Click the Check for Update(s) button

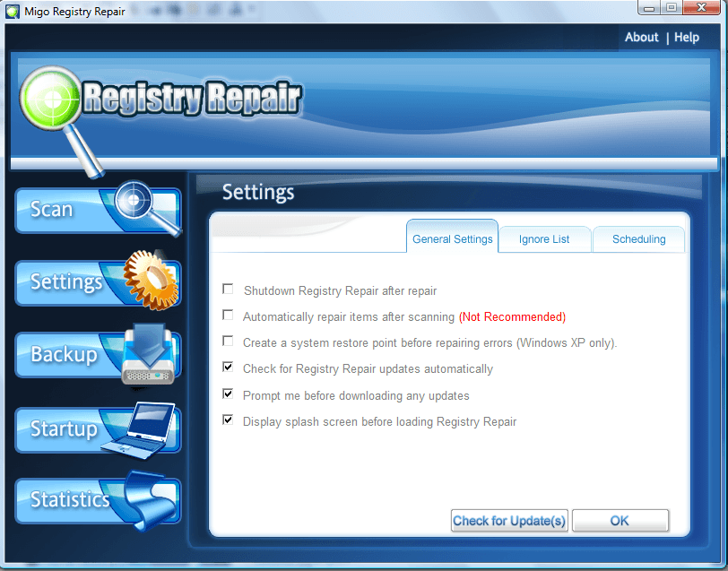point(509,520)
